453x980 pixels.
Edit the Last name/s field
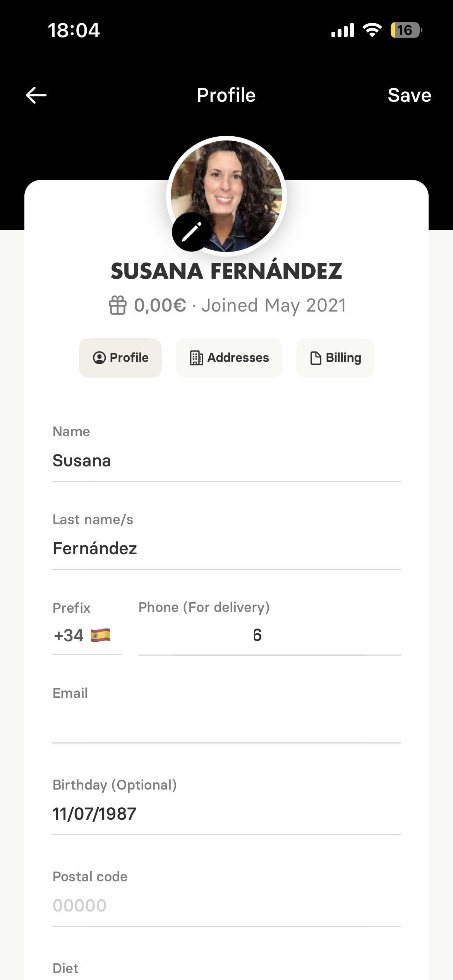pyautogui.click(x=226, y=548)
